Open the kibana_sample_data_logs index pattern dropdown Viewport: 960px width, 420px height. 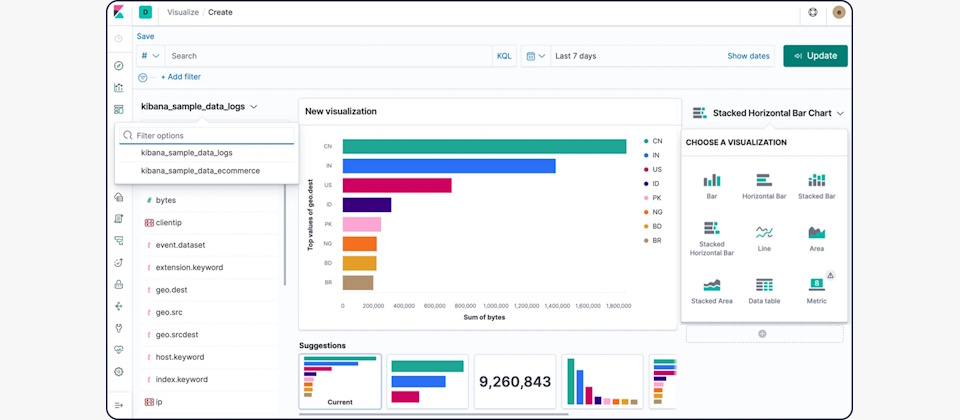click(x=199, y=106)
